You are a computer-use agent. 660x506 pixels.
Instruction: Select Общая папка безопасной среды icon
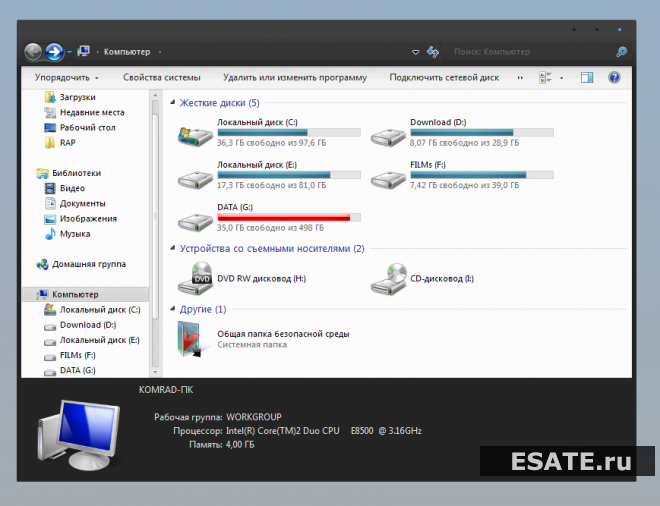[x=192, y=339]
